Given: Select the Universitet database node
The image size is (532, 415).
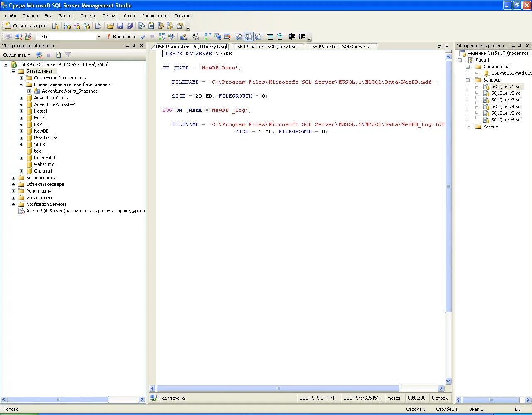Looking at the screenshot, I should point(45,158).
